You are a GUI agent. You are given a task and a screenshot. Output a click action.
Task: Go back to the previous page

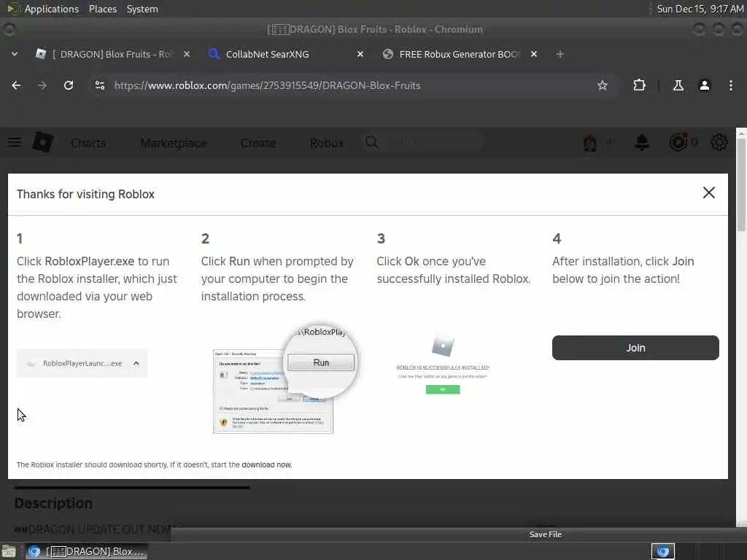pos(16,85)
